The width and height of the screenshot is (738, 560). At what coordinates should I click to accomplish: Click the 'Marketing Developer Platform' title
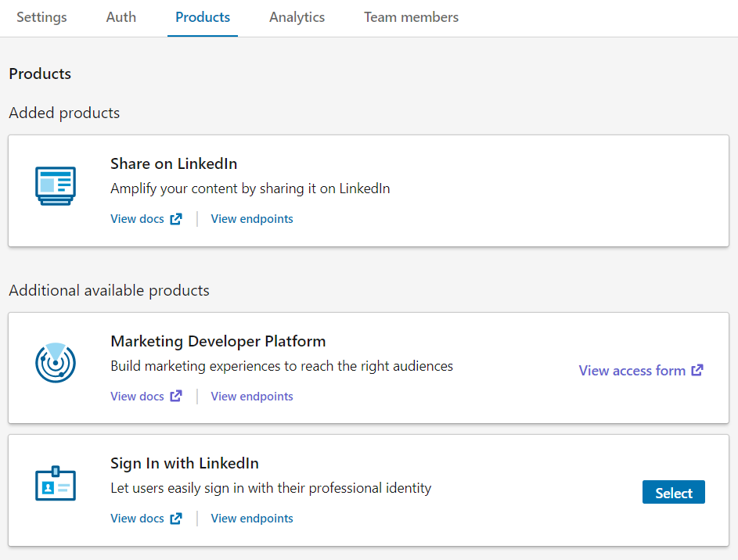(218, 341)
